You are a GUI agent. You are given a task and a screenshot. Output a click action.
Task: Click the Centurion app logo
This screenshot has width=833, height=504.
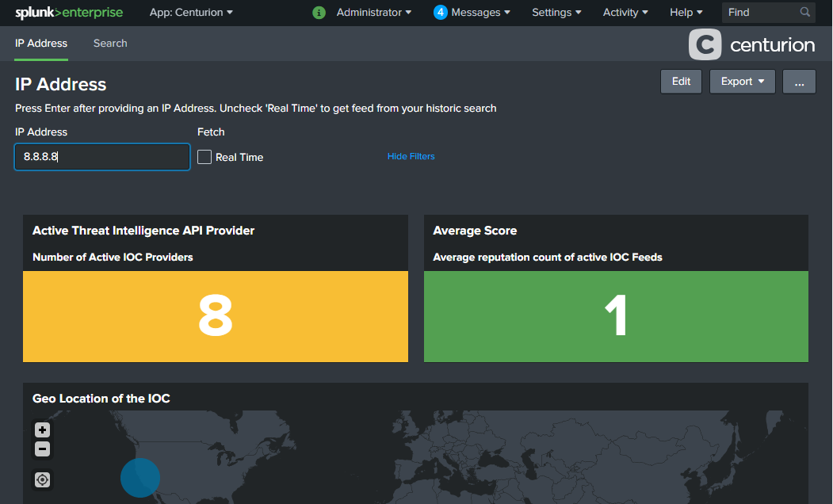[x=751, y=45]
